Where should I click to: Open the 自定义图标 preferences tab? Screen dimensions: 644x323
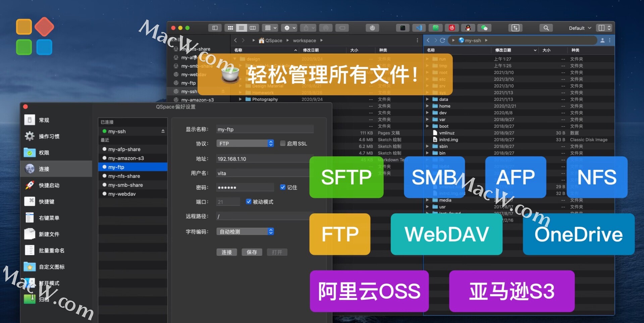[56, 267]
